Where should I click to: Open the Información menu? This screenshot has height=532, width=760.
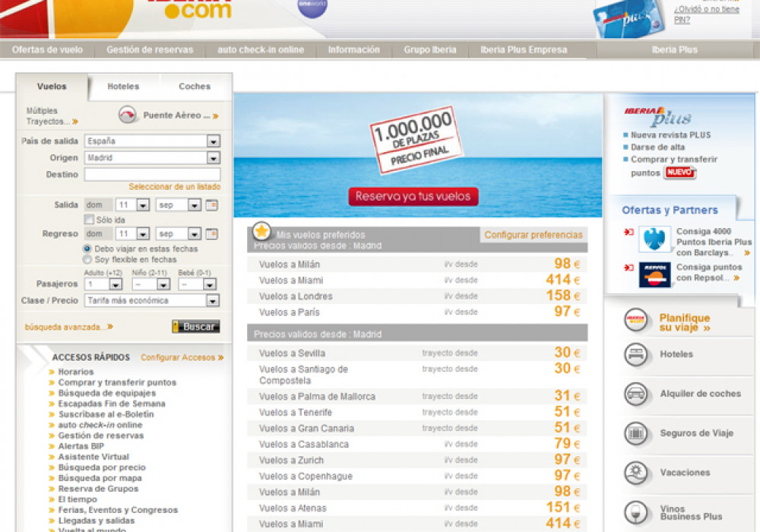[x=354, y=50]
